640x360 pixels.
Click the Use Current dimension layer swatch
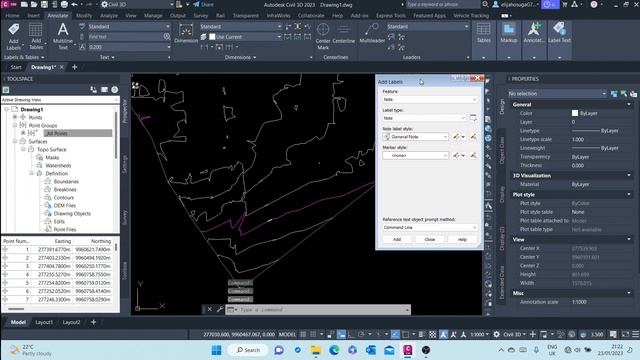pos(212,37)
